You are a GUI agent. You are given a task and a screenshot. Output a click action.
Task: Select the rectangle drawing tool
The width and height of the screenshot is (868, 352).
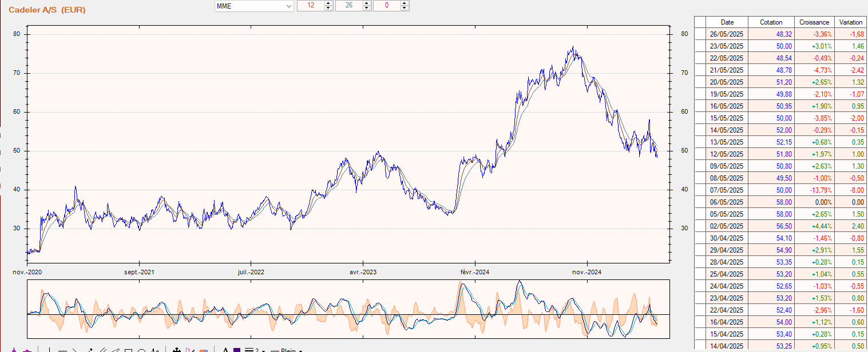(129, 350)
